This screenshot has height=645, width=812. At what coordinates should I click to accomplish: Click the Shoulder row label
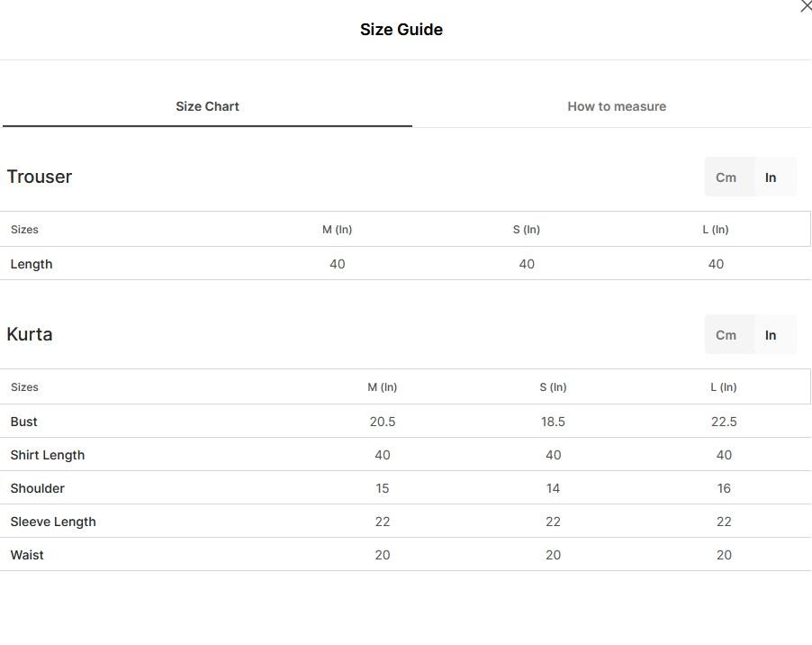click(x=37, y=488)
